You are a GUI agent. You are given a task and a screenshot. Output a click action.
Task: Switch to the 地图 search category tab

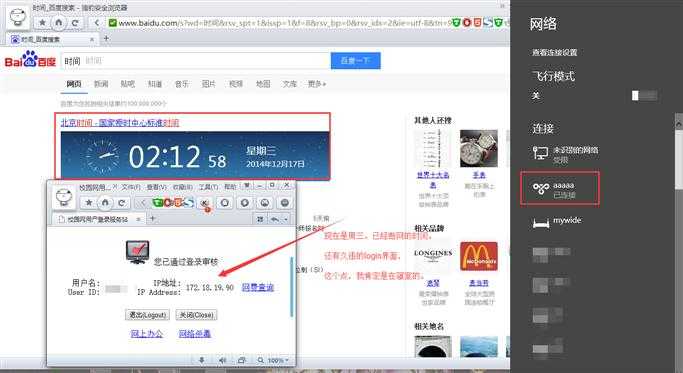[263, 84]
